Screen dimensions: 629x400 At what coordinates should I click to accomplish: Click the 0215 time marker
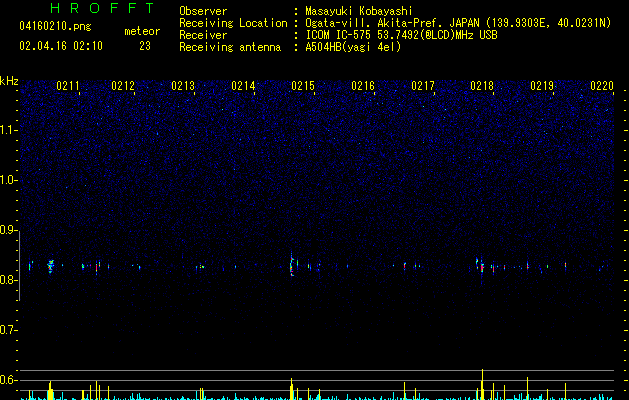(x=303, y=86)
